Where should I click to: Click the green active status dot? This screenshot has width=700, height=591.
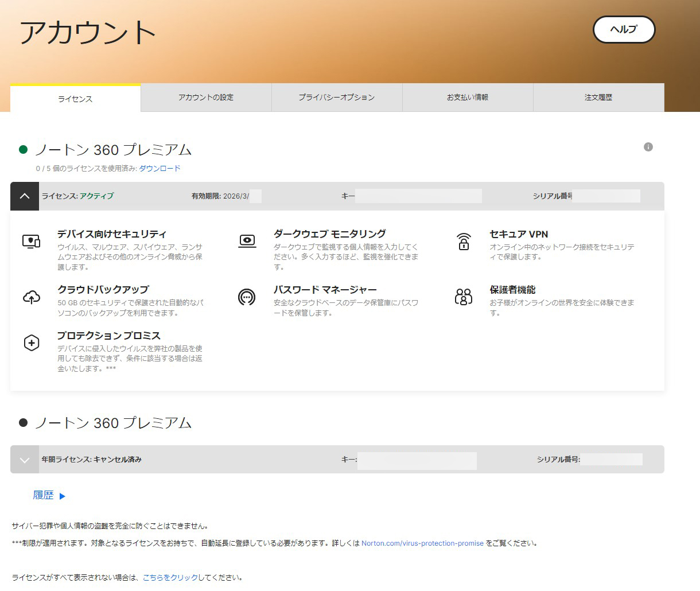(x=24, y=150)
